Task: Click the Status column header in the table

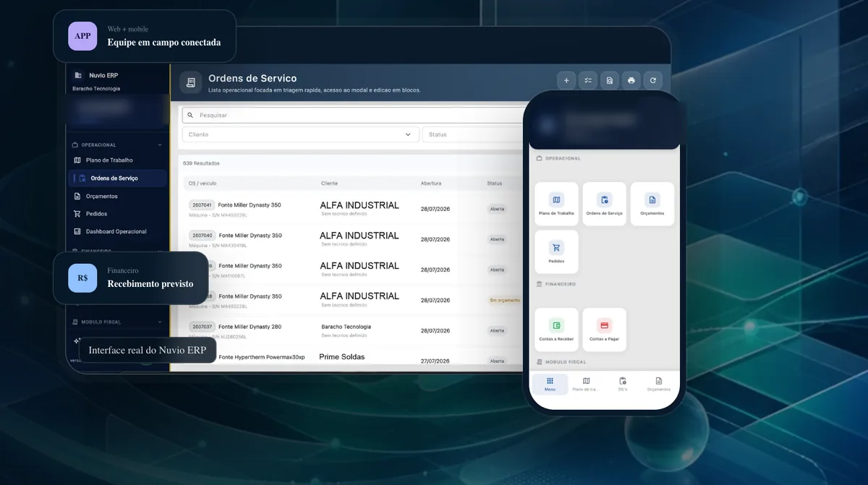Action: point(494,184)
